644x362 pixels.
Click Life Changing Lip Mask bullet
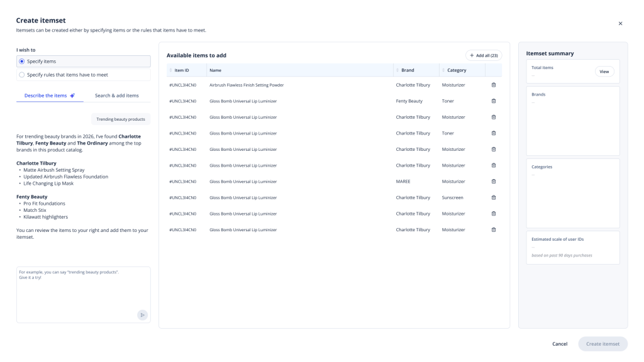pos(48,184)
